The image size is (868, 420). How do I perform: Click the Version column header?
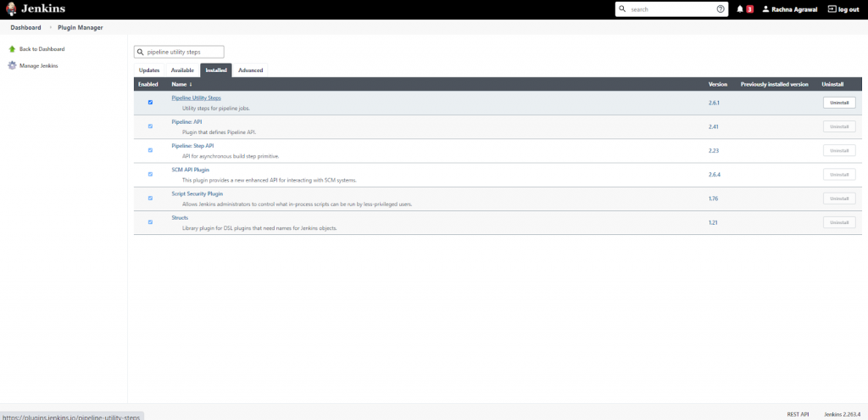718,85
